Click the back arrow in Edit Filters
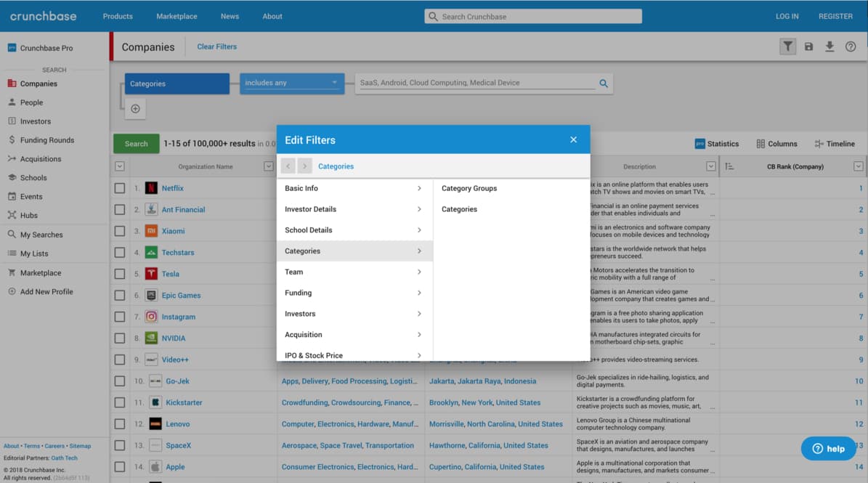Image resolution: width=868 pixels, height=483 pixels. pos(288,166)
